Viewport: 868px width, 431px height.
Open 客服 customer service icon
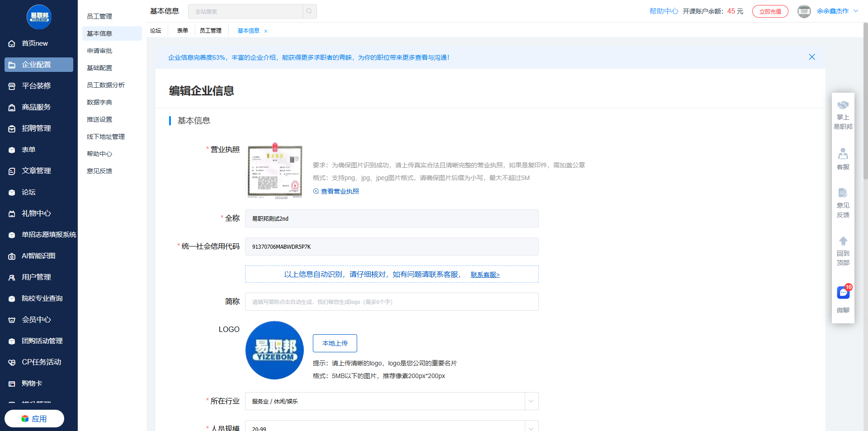(843, 154)
